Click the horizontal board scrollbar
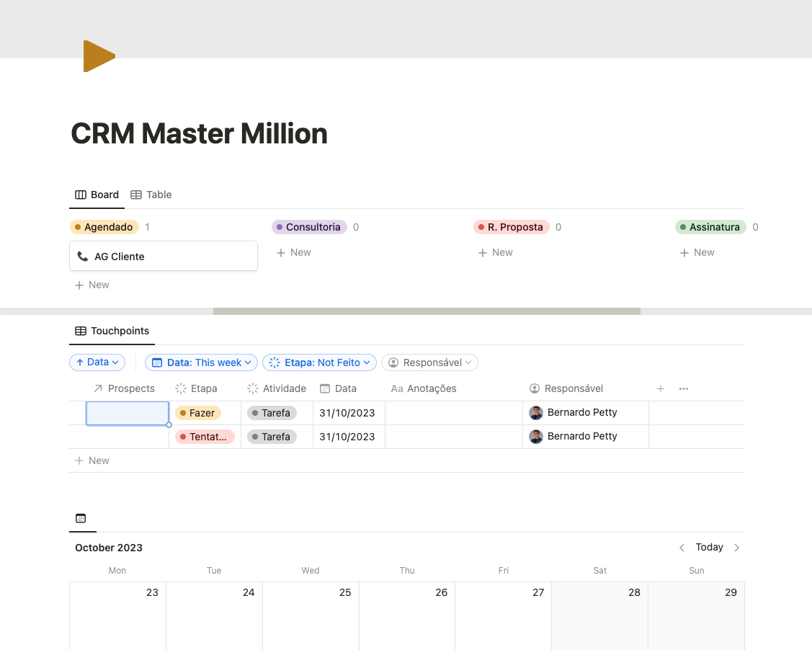812x650 pixels. [427, 311]
